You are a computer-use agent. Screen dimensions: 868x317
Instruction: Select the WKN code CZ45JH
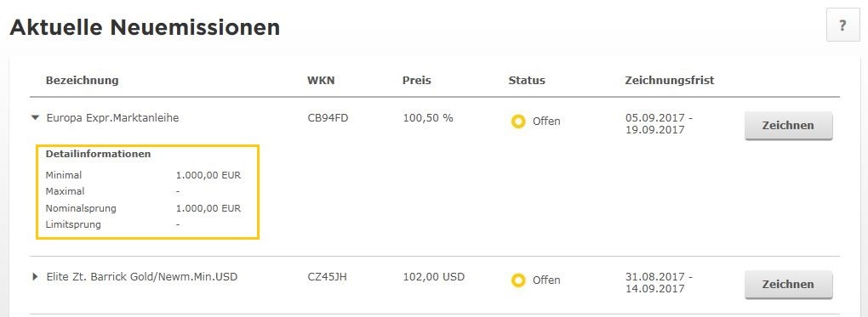point(327,276)
